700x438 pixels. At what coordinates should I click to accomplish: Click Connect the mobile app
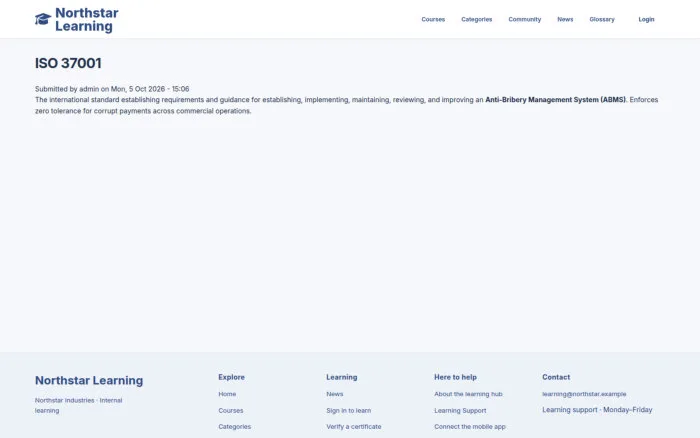click(x=470, y=426)
